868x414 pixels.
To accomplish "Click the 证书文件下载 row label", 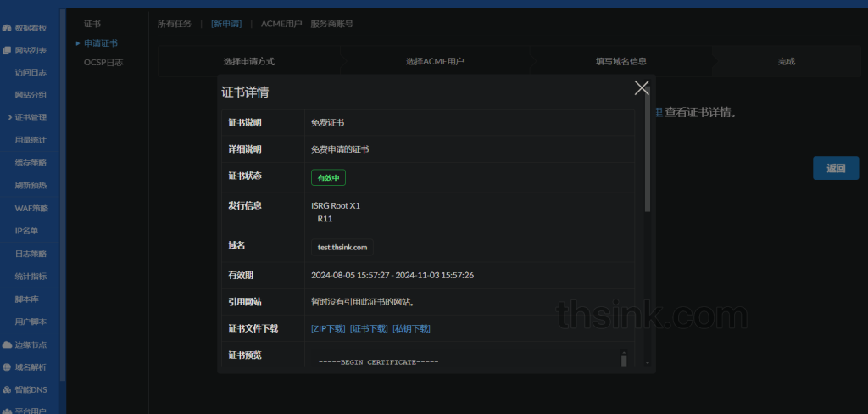I will click(253, 328).
